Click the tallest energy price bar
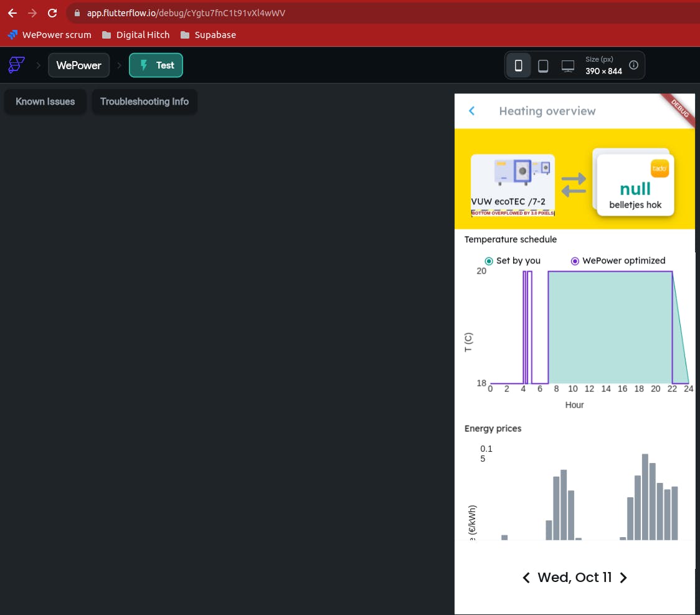The height and width of the screenshot is (615, 700). coord(645,497)
